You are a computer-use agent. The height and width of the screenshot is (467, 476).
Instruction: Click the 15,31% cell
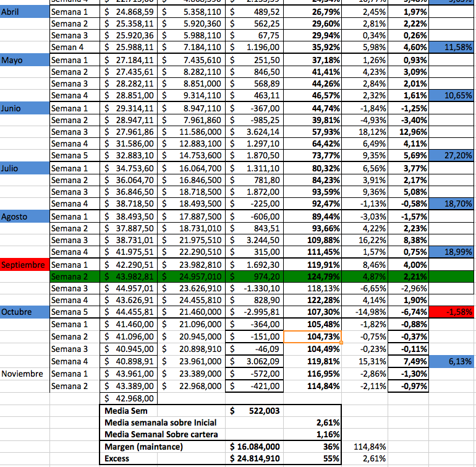click(x=365, y=361)
